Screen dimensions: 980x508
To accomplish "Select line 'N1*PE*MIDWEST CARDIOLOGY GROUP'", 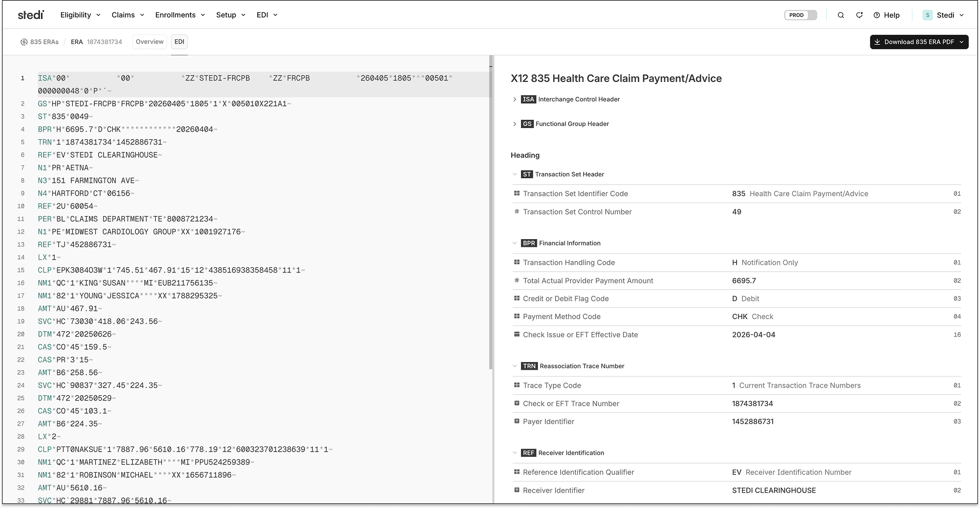I will point(141,232).
